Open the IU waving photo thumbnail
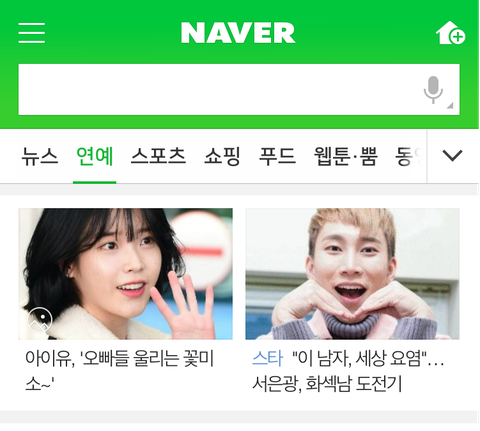Viewport: 480px width, 431px height. coord(126,274)
